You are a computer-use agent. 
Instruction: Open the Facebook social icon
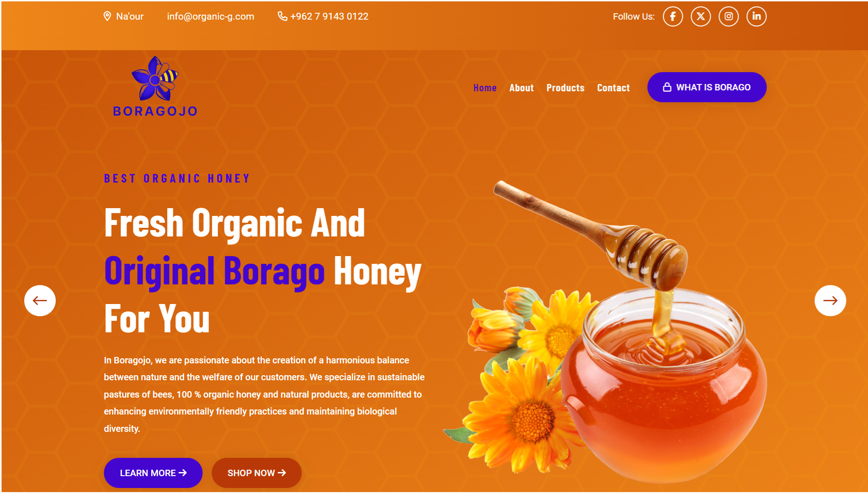tap(672, 16)
